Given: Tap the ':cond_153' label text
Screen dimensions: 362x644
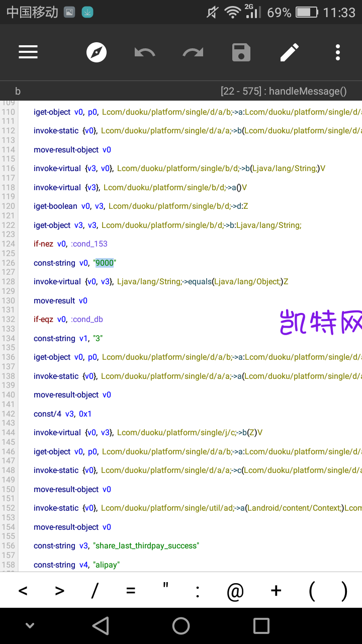Looking at the screenshot, I should point(89,244).
